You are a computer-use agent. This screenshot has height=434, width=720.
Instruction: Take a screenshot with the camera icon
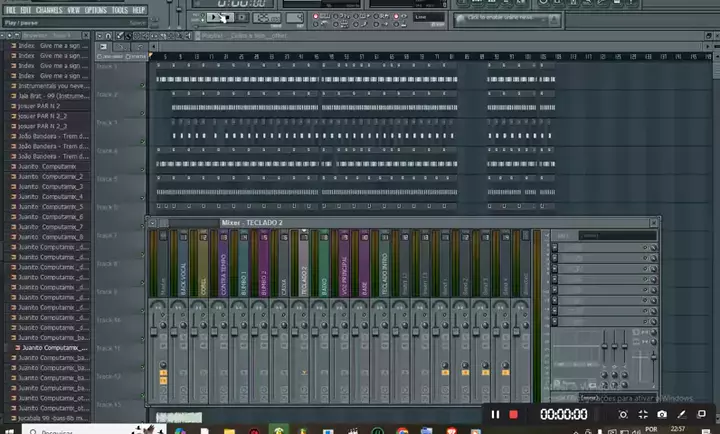pos(661,414)
